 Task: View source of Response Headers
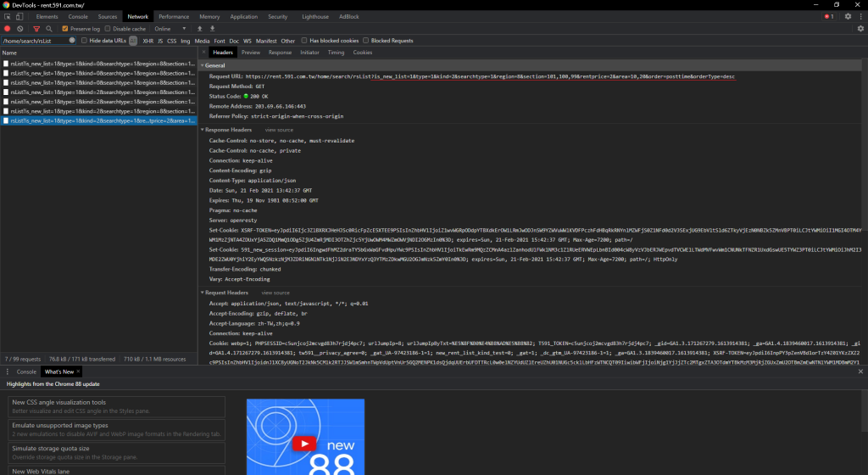click(x=278, y=130)
